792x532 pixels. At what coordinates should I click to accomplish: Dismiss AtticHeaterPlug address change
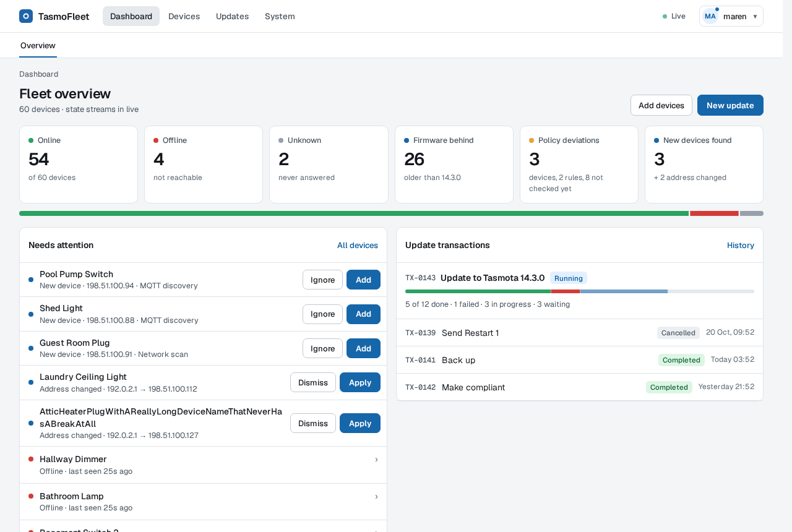click(x=313, y=423)
